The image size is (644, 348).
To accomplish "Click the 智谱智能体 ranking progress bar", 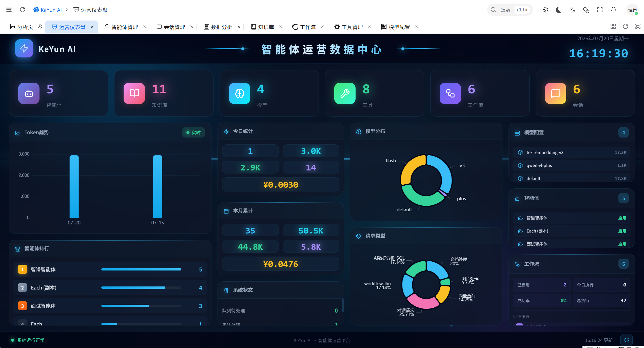I will [141, 269].
